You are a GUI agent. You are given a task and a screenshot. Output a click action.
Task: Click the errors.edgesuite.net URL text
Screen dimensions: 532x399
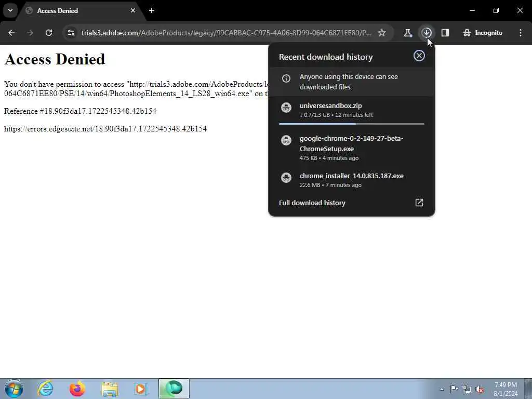[105, 129]
